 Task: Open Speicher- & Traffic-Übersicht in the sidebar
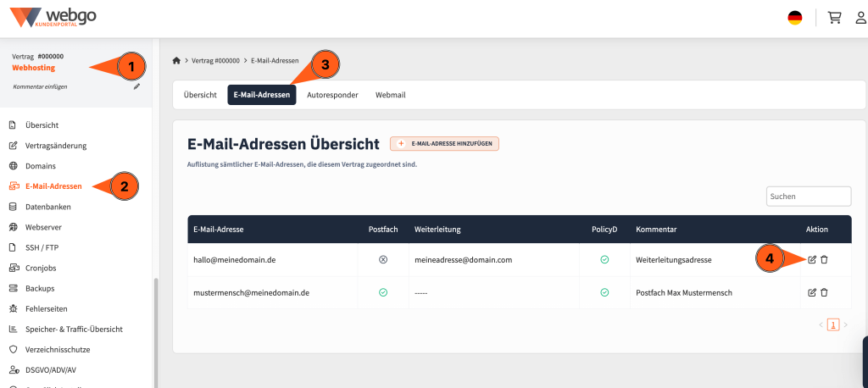point(75,329)
